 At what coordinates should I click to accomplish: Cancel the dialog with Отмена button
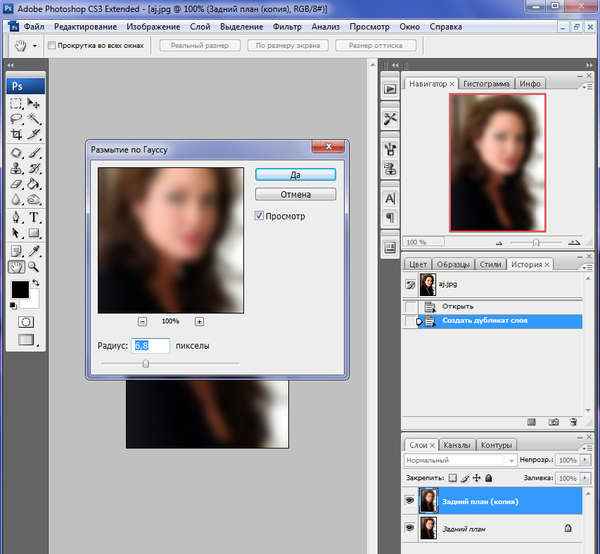(x=295, y=194)
